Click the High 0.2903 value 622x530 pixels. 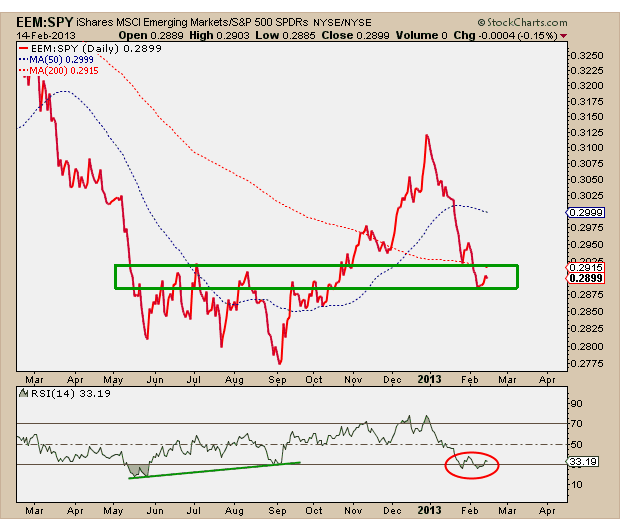(219, 35)
